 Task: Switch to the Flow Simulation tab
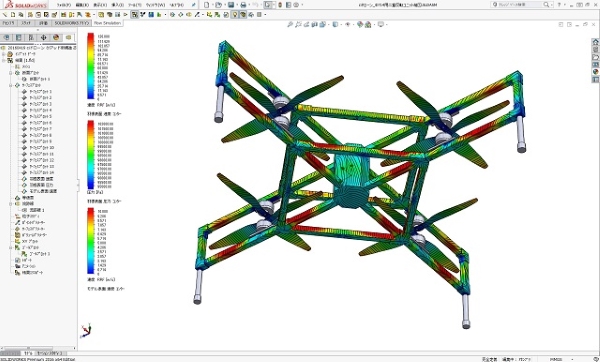[x=107, y=23]
